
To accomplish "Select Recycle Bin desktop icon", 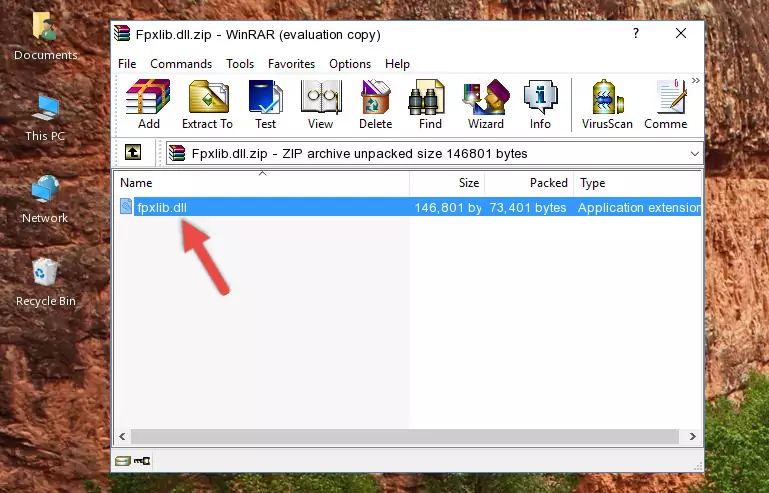I will [x=46, y=283].
